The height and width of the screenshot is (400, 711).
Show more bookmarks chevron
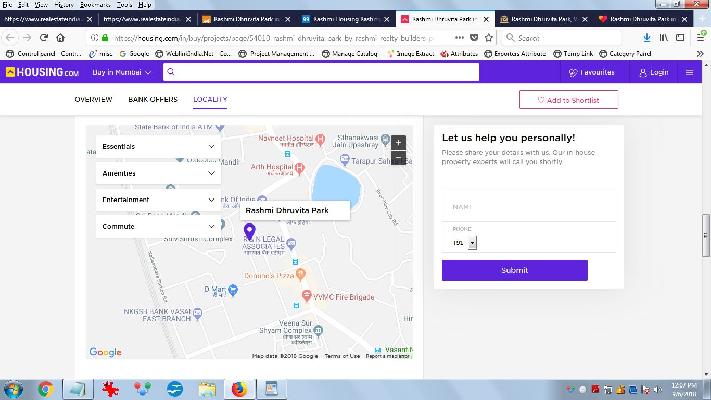click(x=700, y=54)
